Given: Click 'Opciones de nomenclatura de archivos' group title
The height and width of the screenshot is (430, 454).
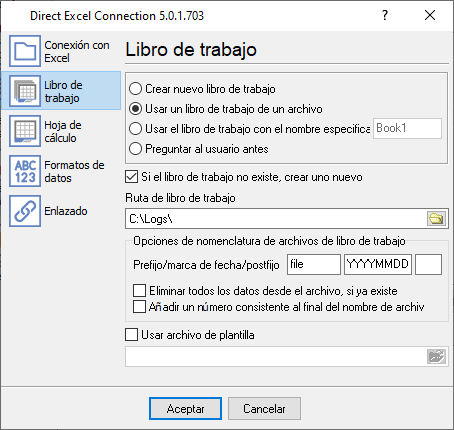Looking at the screenshot, I should tap(269, 241).
